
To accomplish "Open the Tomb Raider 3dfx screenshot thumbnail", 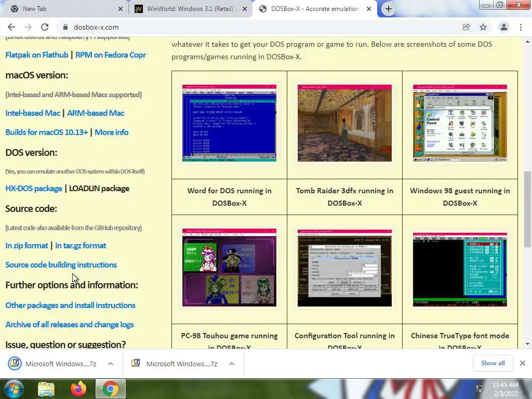I will (345, 123).
